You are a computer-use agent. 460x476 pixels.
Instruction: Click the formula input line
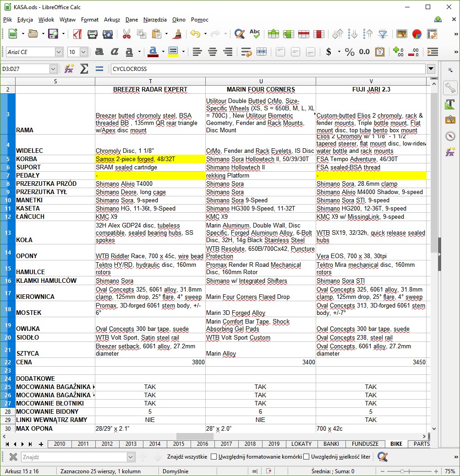(x=268, y=69)
